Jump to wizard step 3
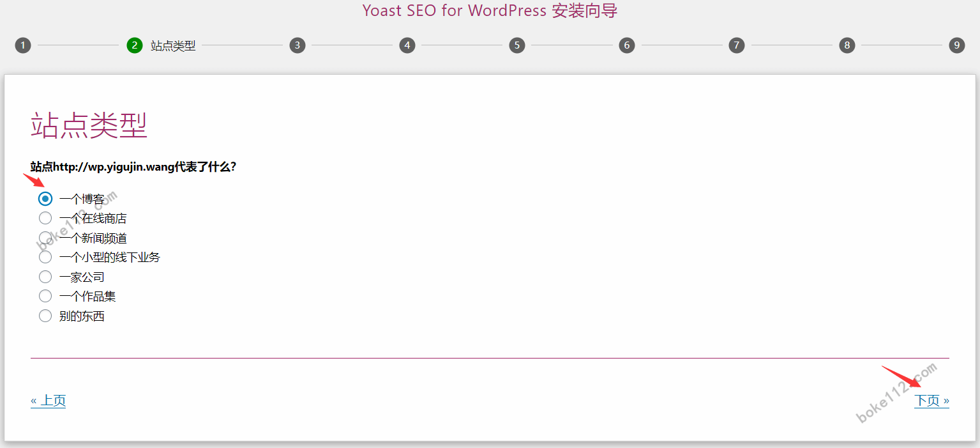This screenshot has width=980, height=448. click(297, 45)
